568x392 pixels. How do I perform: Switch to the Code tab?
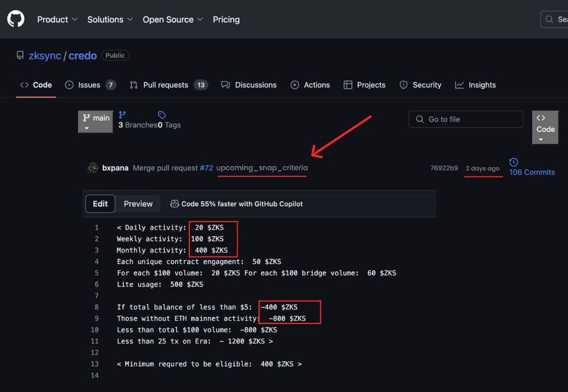click(36, 85)
